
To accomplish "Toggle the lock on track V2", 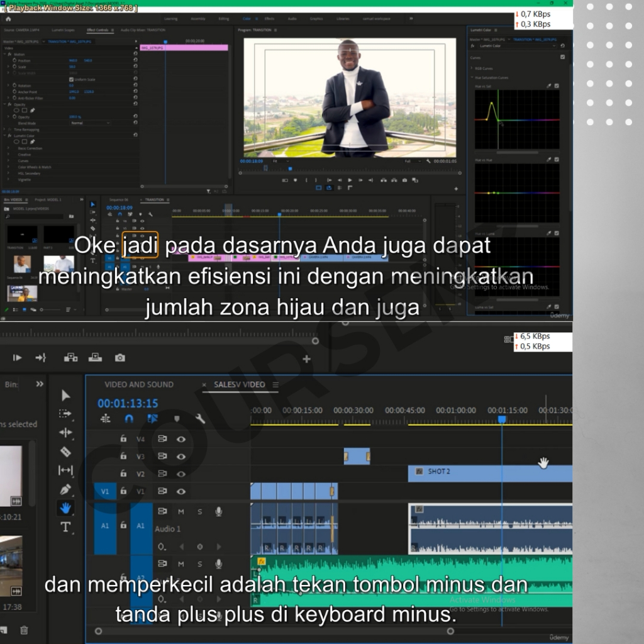I will [x=124, y=474].
